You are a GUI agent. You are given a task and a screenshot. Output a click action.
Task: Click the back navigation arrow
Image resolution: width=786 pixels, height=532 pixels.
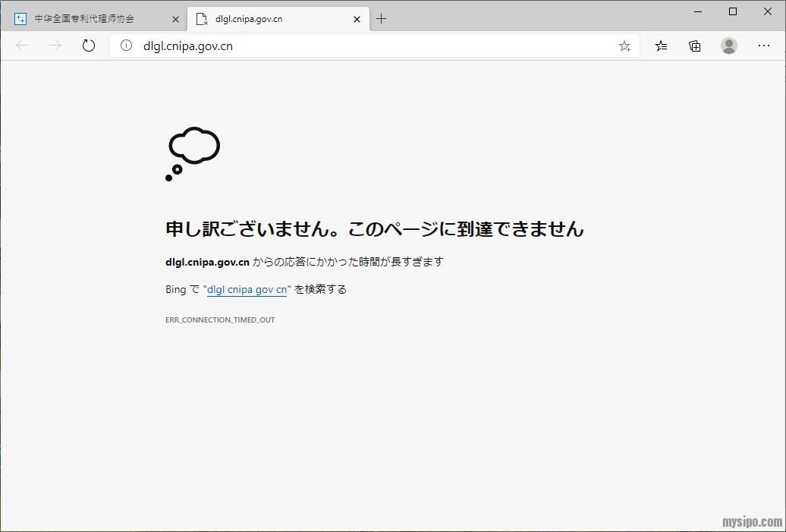coord(22,46)
